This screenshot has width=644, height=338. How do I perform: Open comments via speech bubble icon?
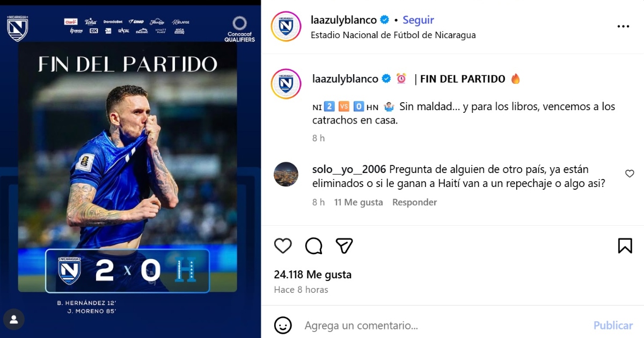click(x=314, y=246)
